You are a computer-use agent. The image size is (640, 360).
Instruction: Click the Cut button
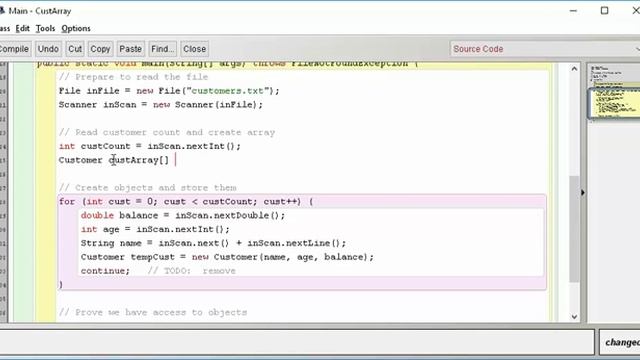coord(75,49)
